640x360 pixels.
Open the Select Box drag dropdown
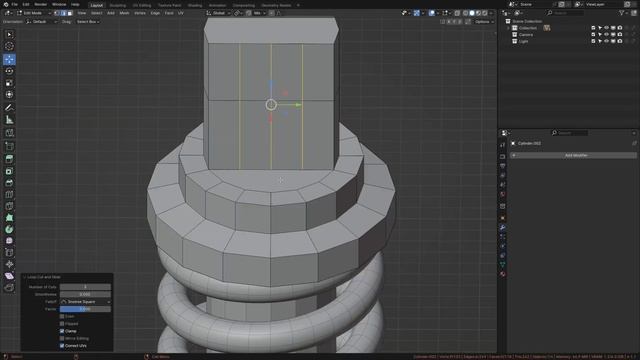pyautogui.click(x=88, y=22)
